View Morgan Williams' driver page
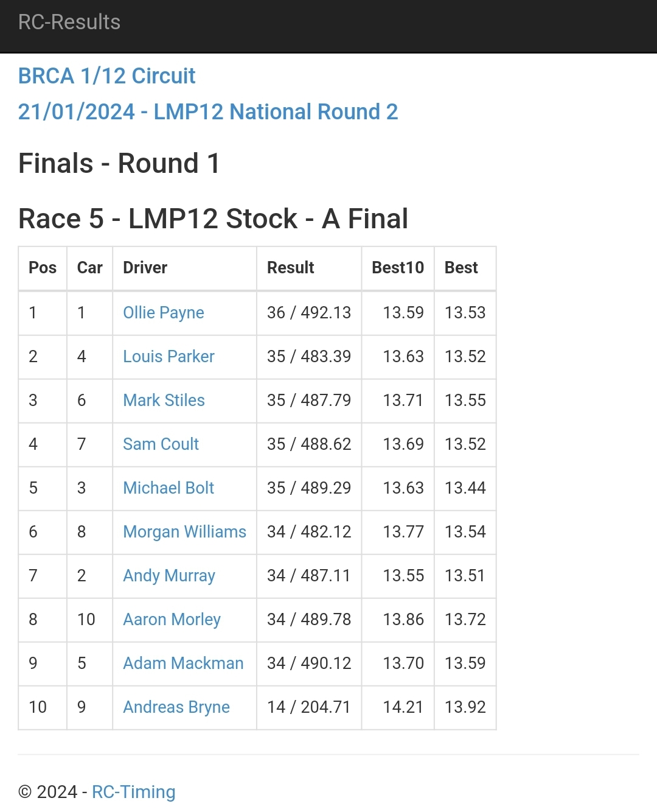657x812 pixels. (184, 532)
